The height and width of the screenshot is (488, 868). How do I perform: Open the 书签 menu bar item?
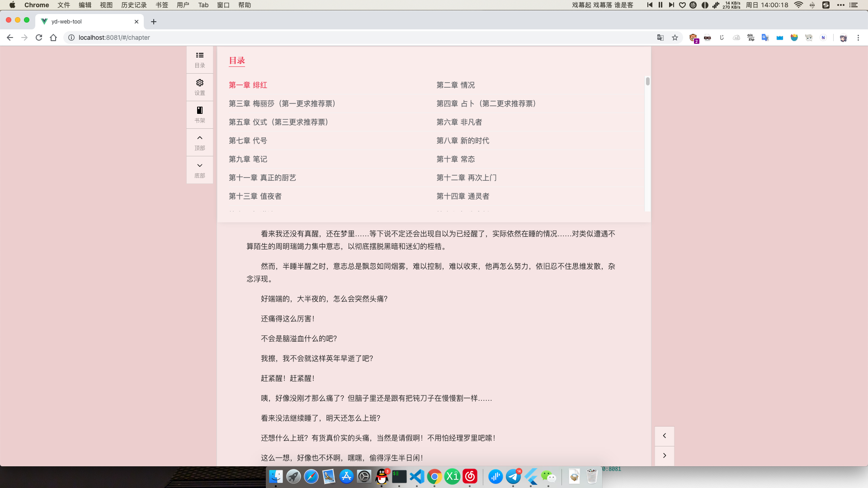coord(162,5)
